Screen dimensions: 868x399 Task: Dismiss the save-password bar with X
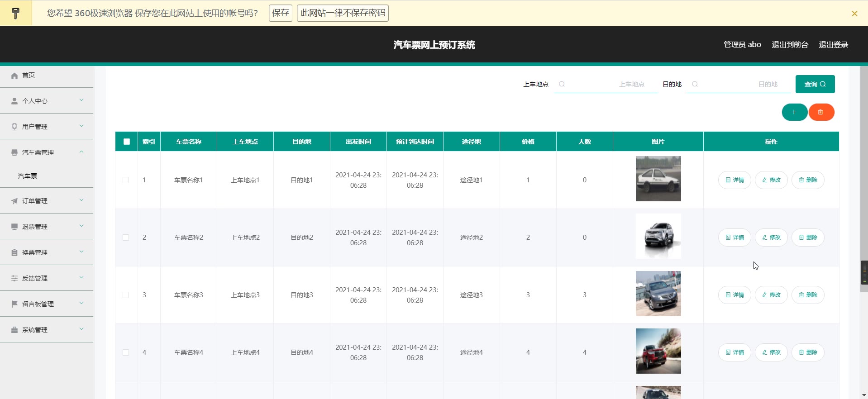(854, 14)
